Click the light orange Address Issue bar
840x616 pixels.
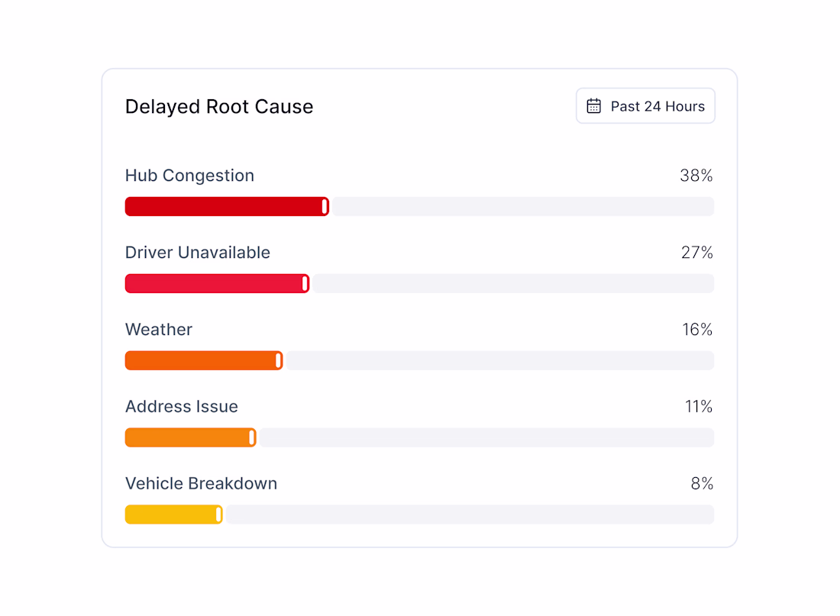[191, 437]
